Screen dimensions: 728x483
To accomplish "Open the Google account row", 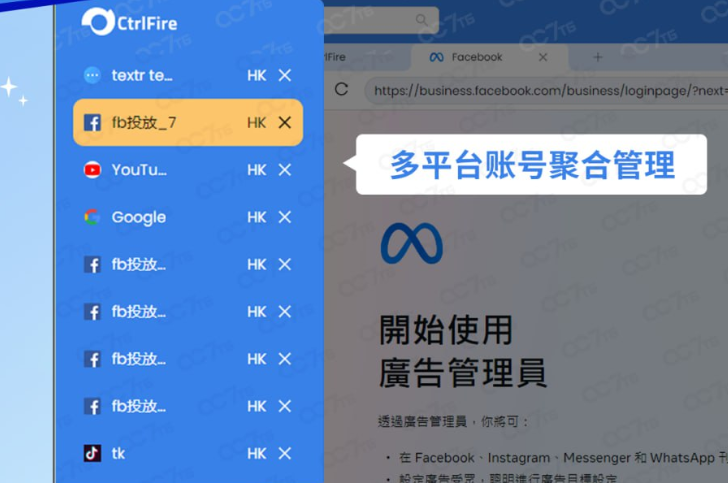I will (188, 217).
